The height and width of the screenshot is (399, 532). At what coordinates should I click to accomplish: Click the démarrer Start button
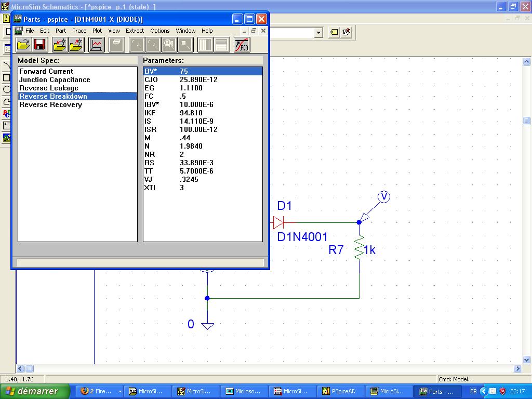point(35,391)
